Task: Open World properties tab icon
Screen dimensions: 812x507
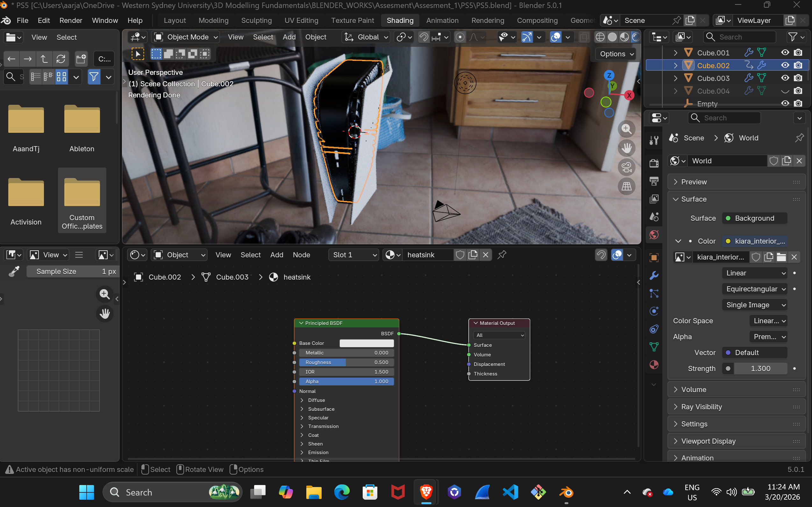Action: (654, 235)
